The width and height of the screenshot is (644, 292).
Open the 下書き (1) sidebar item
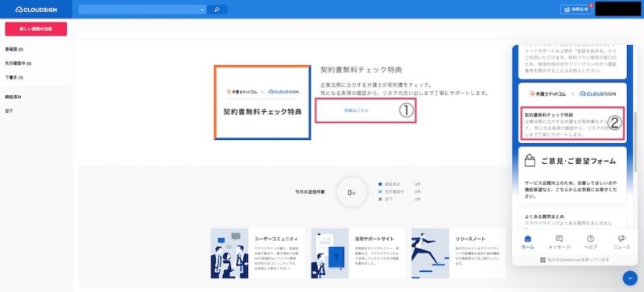14,77
